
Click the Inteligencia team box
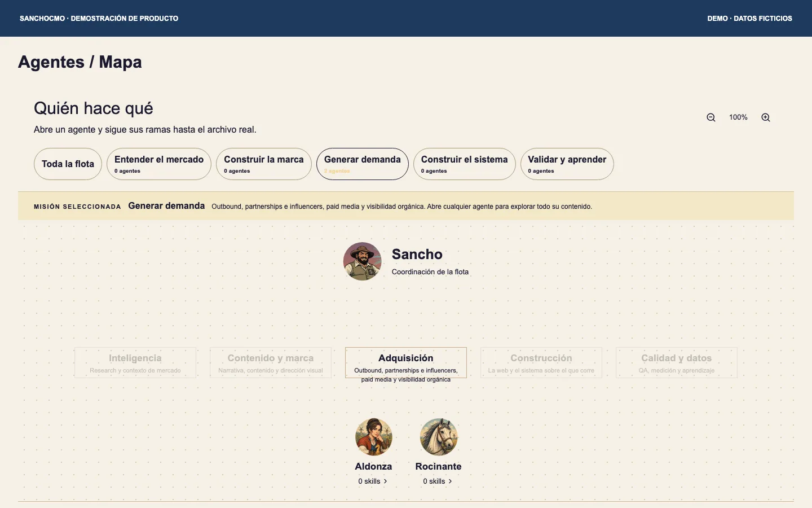135,362
